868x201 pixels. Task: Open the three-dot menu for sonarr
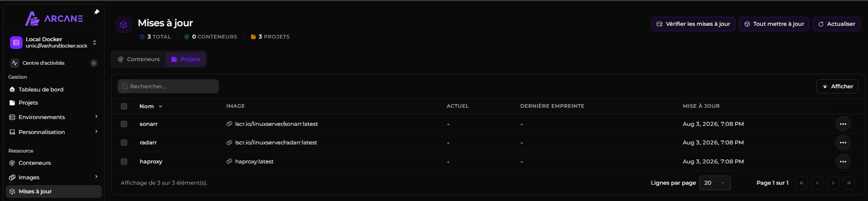click(843, 124)
